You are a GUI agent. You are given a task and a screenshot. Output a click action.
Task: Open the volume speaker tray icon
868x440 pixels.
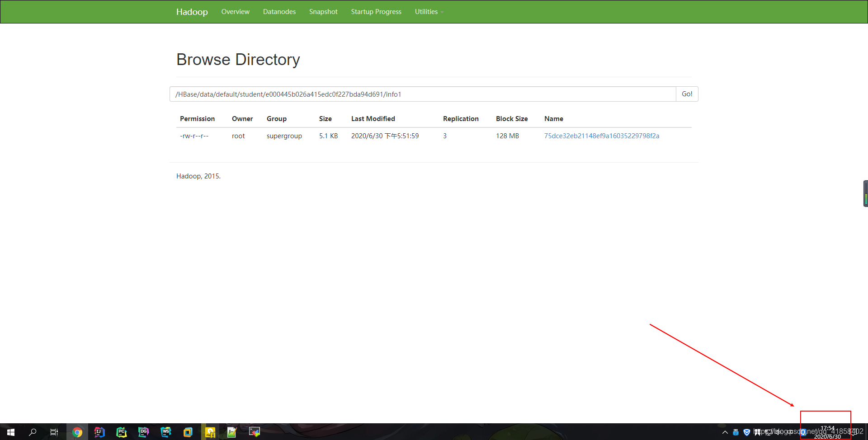coord(778,432)
